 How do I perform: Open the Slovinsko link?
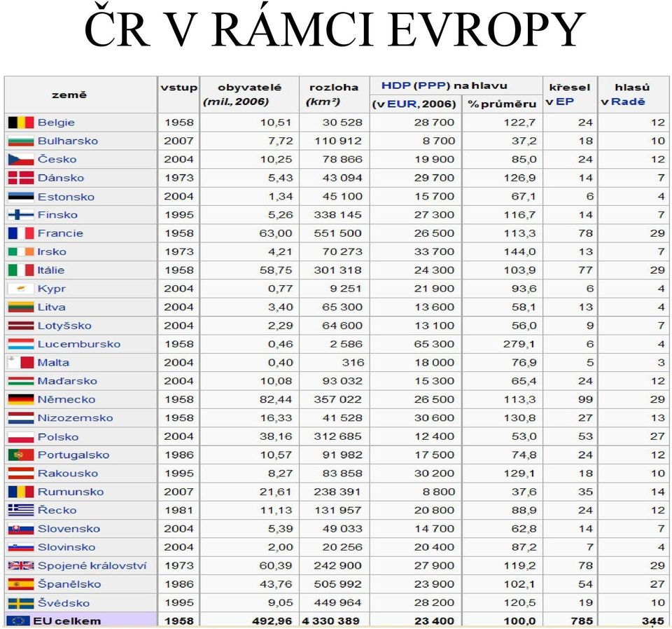(x=66, y=547)
